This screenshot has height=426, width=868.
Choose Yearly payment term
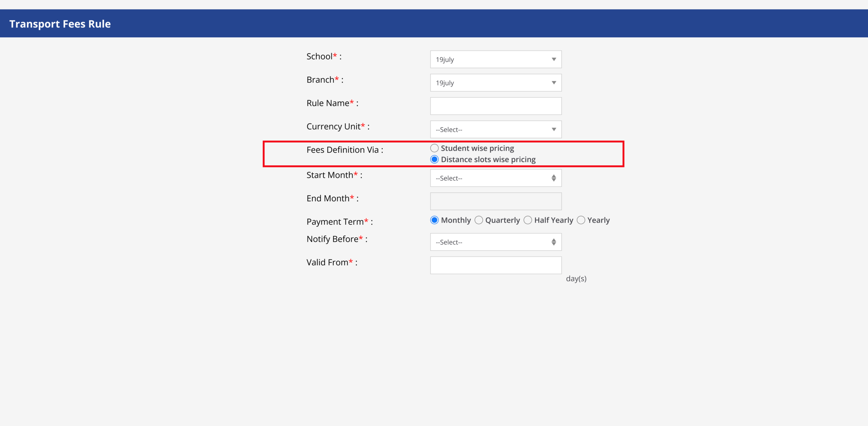[581, 220]
